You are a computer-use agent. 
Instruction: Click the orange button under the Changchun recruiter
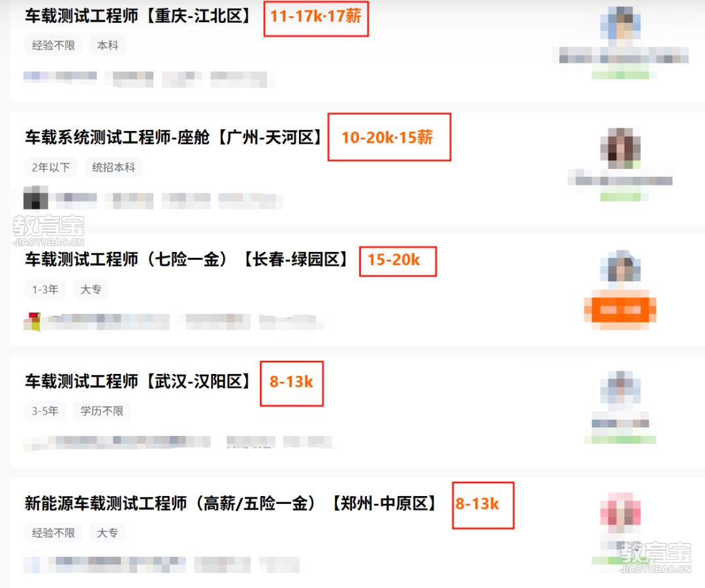click(620, 310)
